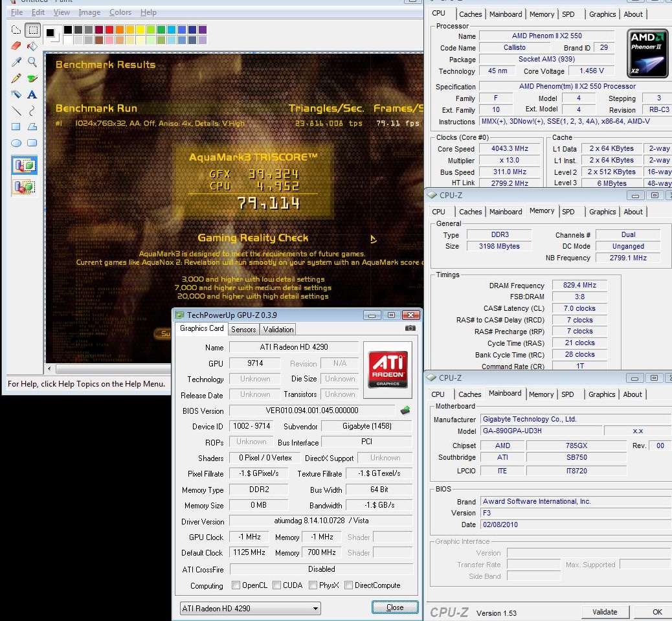Check the DirectCompute checkbox
The width and height of the screenshot is (672, 621).
point(349,585)
